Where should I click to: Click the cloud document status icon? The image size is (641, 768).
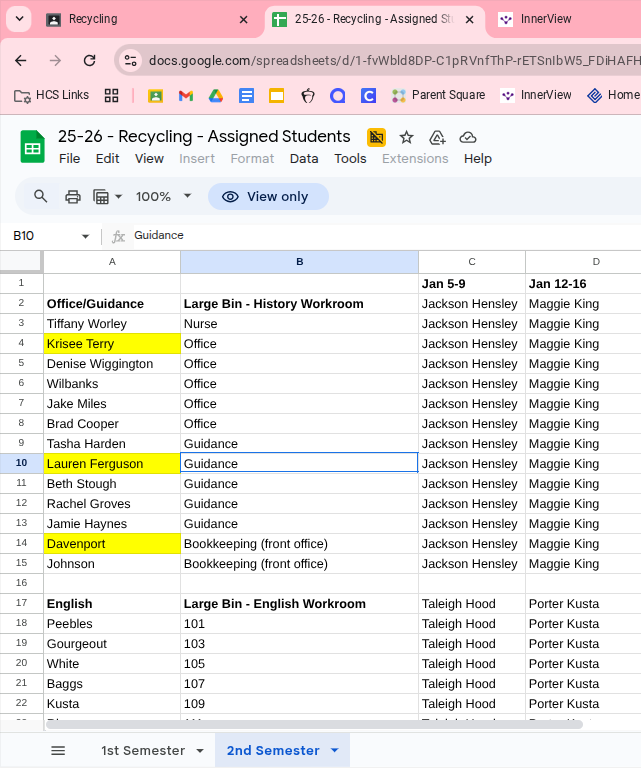click(468, 137)
